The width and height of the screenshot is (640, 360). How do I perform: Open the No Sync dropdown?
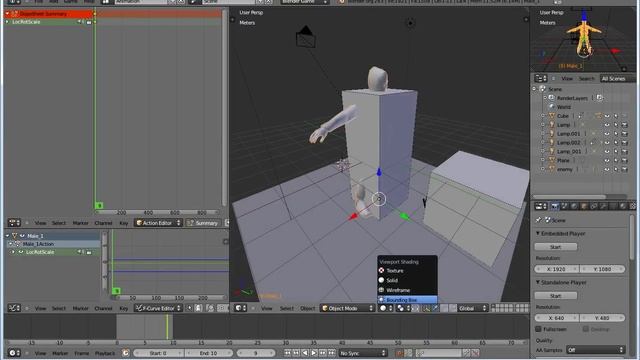[x=362, y=353]
